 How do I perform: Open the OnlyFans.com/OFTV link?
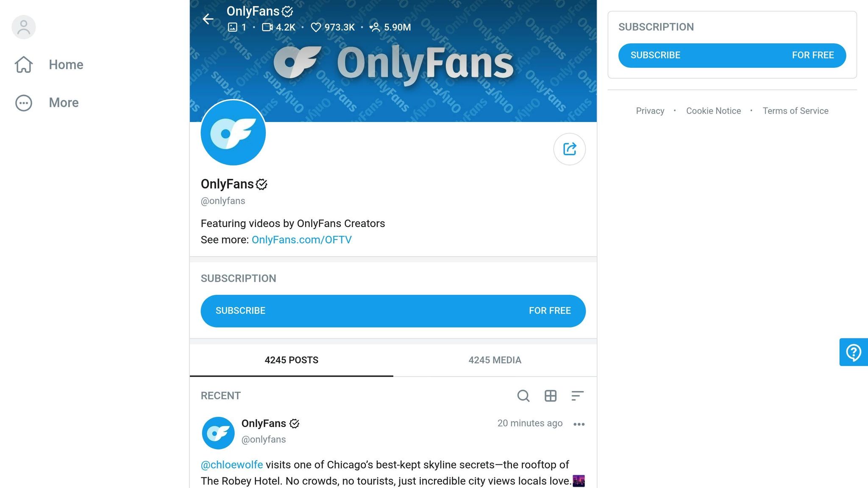click(x=301, y=239)
